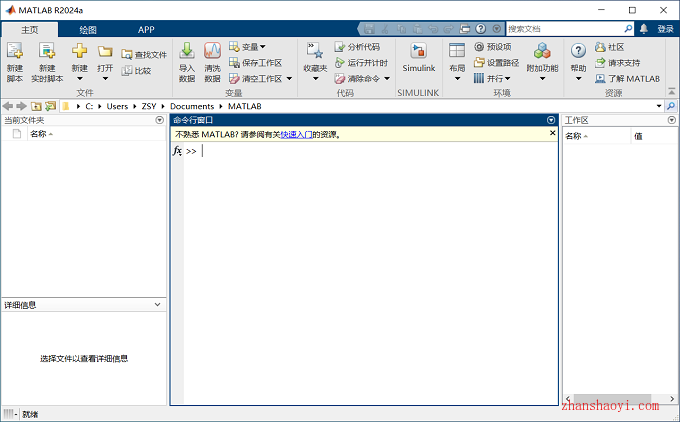Click Set Path (设置路径)

(496, 63)
